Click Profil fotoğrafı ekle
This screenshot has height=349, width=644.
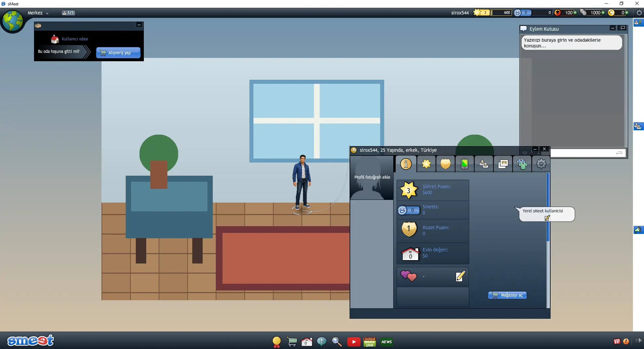pyautogui.click(x=372, y=177)
